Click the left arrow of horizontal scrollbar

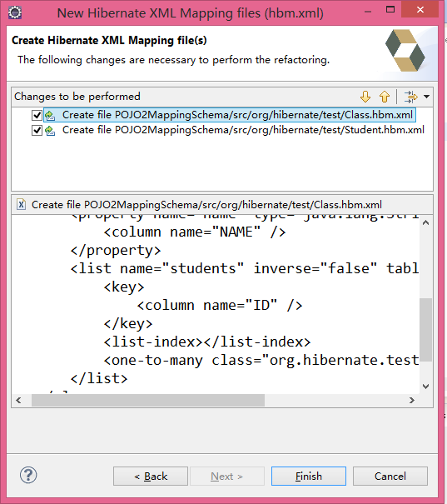[x=18, y=400]
